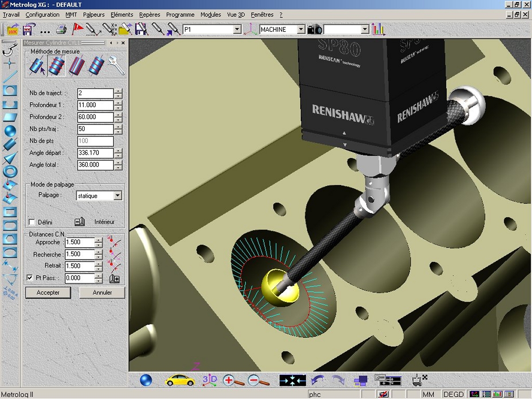Open the Programme menu
Screen dimensions: 532x399
[180, 15]
